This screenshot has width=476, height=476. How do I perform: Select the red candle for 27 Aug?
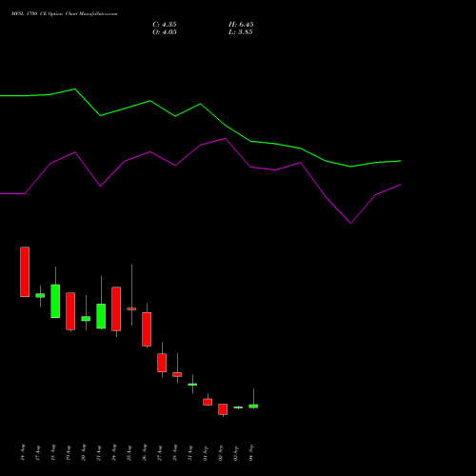(x=162, y=363)
